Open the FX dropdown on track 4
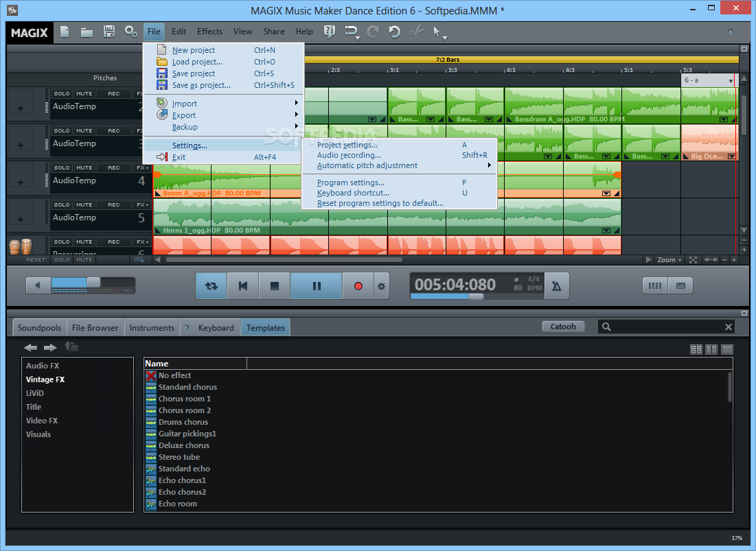This screenshot has height=551, width=756. tap(142, 167)
